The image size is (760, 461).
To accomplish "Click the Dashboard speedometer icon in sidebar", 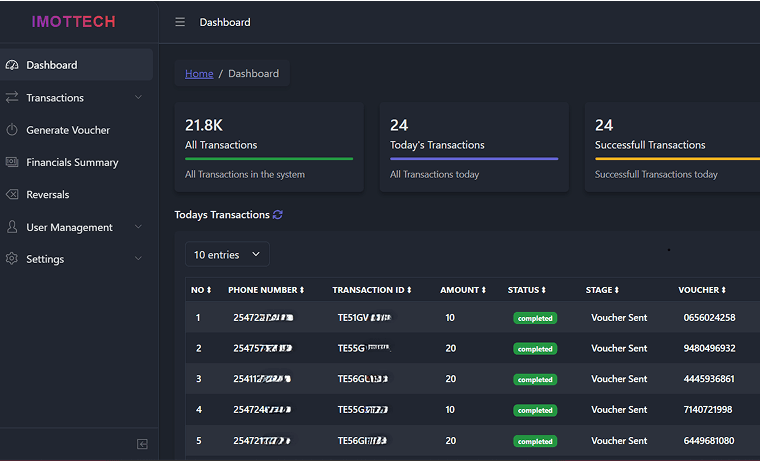I will 12,65.
